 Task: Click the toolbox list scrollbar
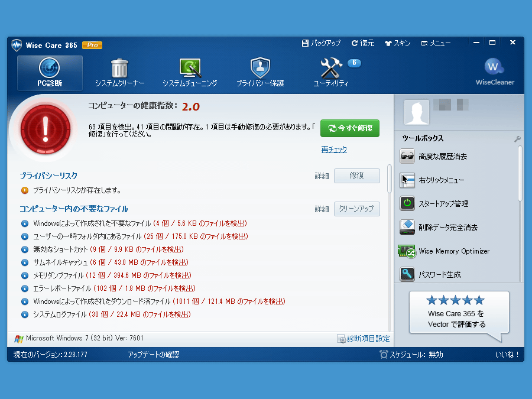pos(520,173)
